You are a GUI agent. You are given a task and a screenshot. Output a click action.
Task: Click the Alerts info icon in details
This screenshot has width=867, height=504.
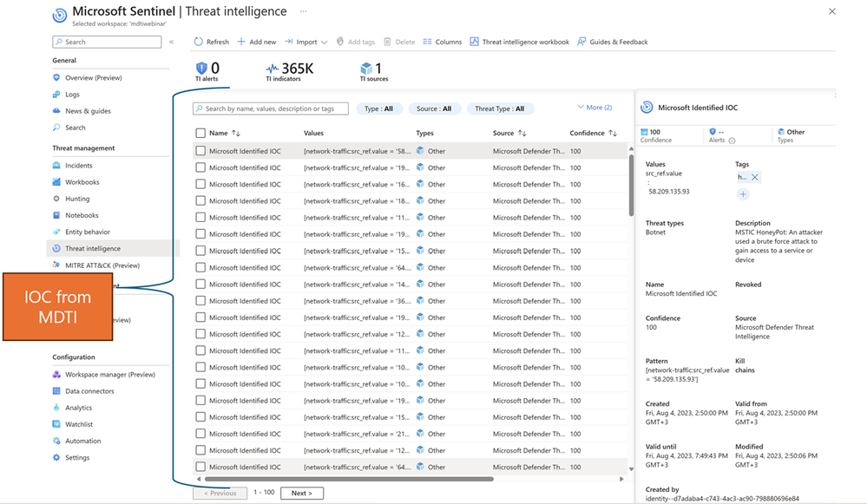732,141
